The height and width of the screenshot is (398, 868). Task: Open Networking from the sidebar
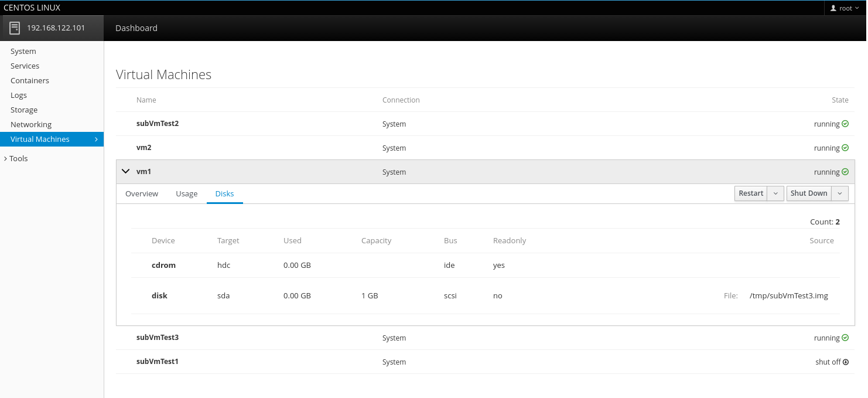point(31,124)
